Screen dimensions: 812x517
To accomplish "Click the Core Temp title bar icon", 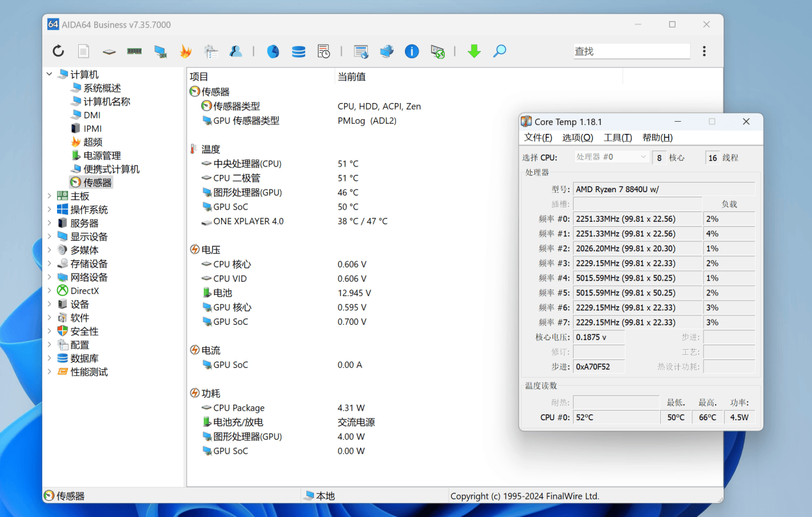I will (x=526, y=122).
